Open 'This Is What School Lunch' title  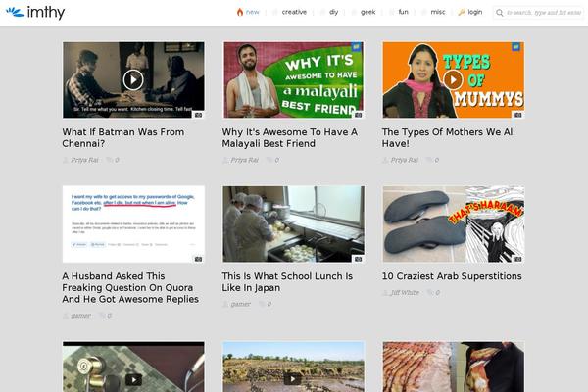(287, 281)
